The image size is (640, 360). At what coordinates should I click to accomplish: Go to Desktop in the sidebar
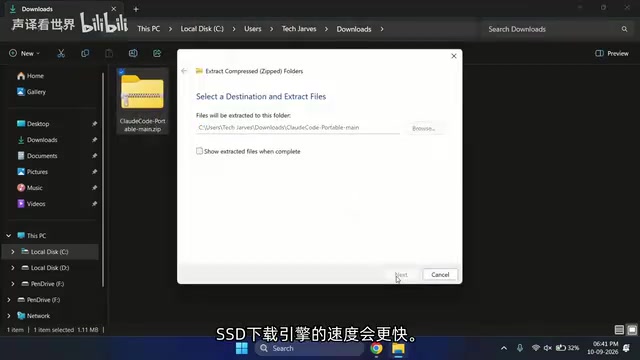33,124
